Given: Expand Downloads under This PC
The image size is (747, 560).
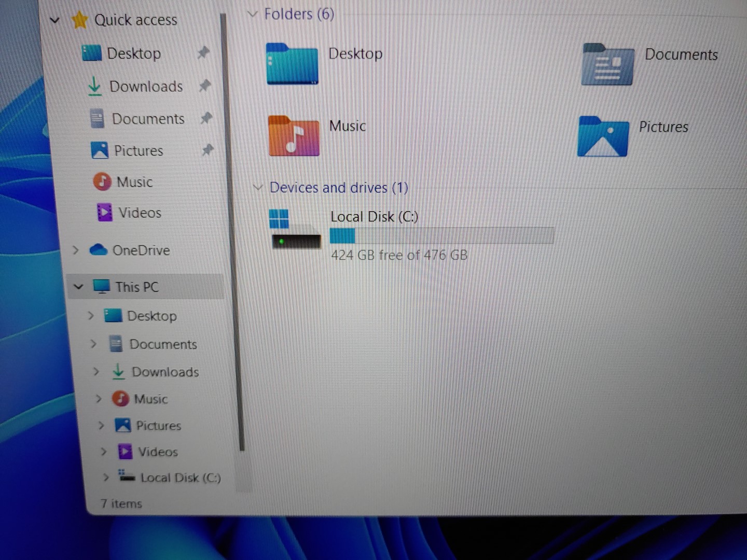Looking at the screenshot, I should tap(96, 371).
